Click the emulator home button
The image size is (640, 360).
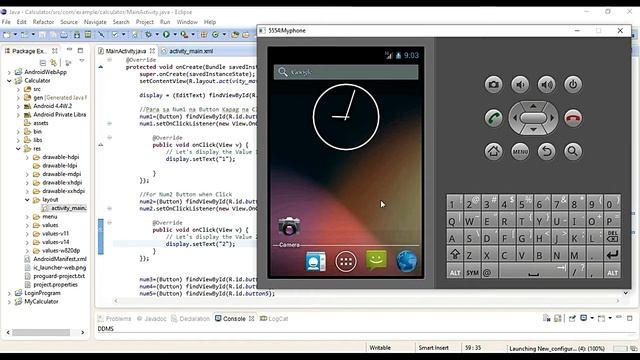pos(493,151)
